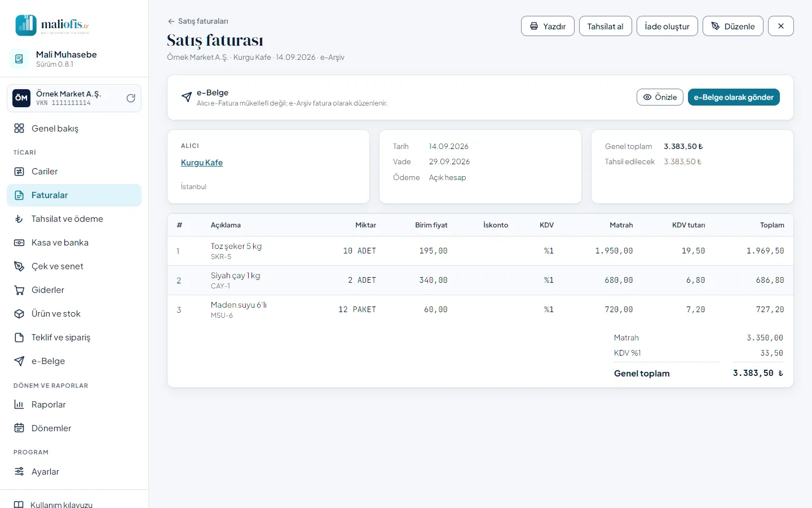Preview the e-Belge with Önizle
Viewport: 812px width, 508px height.
point(660,97)
